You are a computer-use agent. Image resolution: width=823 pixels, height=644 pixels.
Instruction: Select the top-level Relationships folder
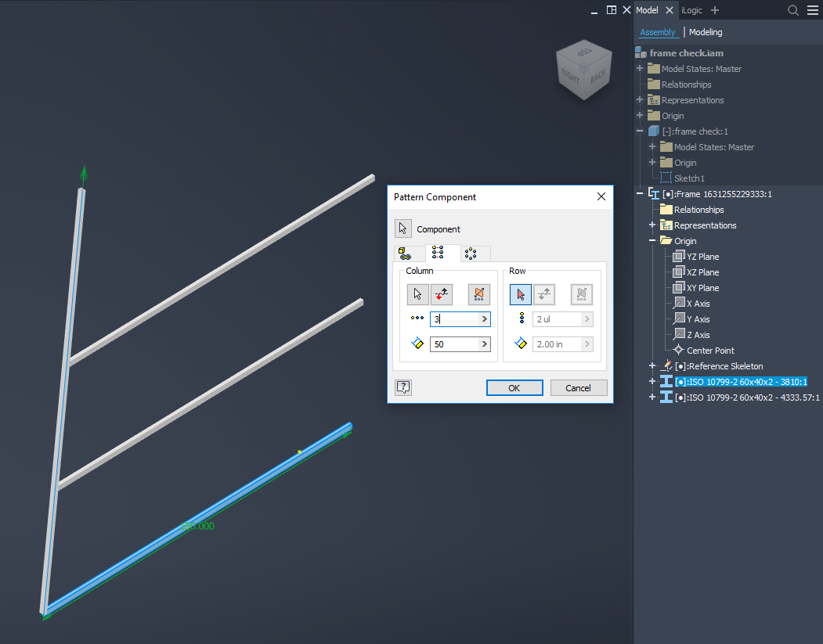click(686, 85)
